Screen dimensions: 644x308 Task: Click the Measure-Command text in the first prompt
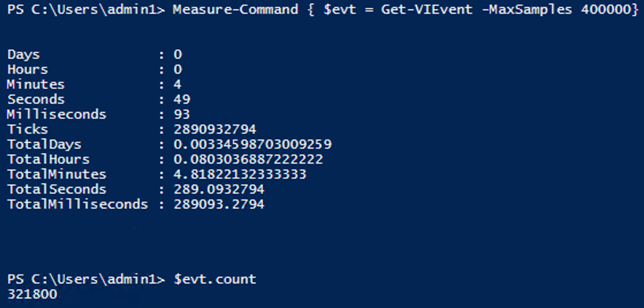coord(235,10)
